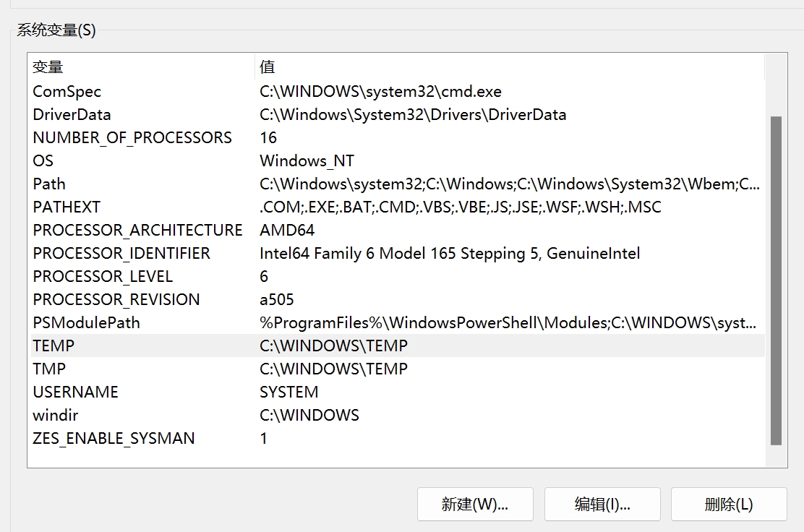Click the value C:\Windows\System32\Drivers\DriverData
This screenshot has width=804, height=532.
(413, 114)
